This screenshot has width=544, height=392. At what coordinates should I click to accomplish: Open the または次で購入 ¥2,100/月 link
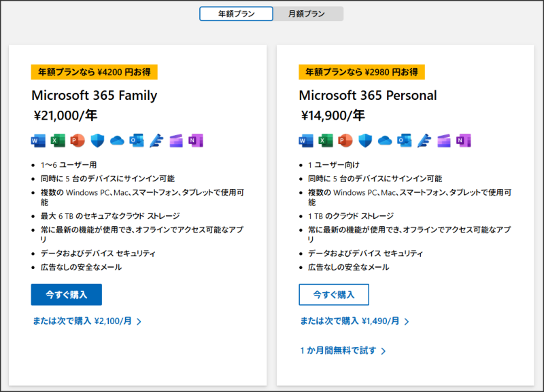pyautogui.click(x=87, y=321)
